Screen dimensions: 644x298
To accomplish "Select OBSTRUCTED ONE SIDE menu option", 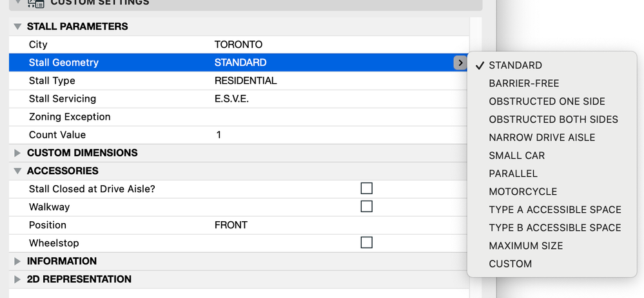I will 547,101.
